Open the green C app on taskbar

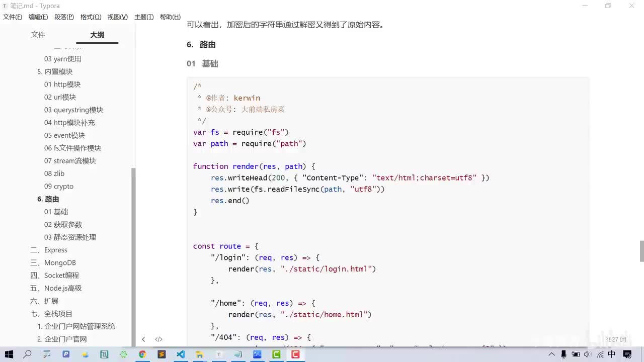pyautogui.click(x=276, y=354)
